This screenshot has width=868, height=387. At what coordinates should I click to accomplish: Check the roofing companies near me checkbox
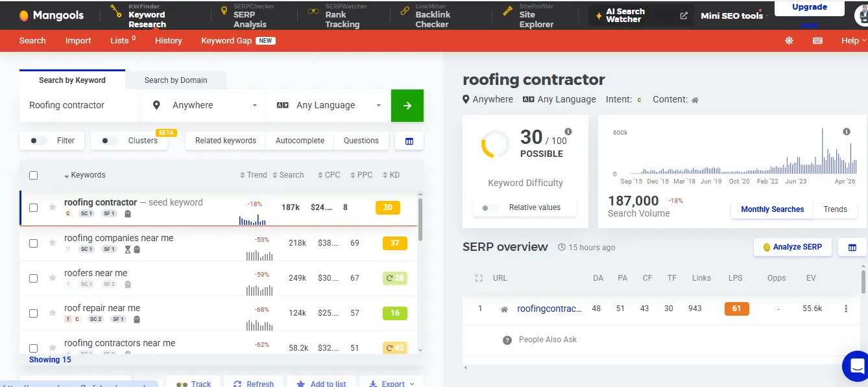tap(34, 243)
